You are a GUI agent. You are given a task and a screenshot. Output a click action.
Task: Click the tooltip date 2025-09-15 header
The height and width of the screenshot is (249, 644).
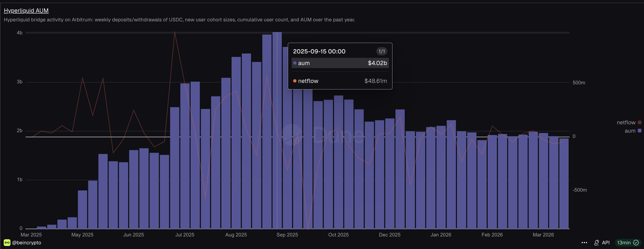[x=319, y=51]
